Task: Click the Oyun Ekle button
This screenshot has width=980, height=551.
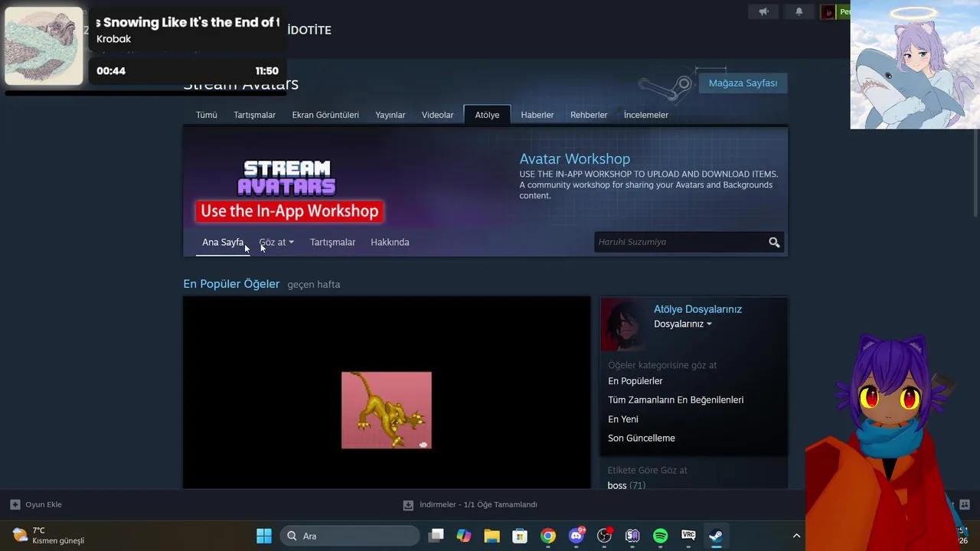Action: tap(36, 504)
